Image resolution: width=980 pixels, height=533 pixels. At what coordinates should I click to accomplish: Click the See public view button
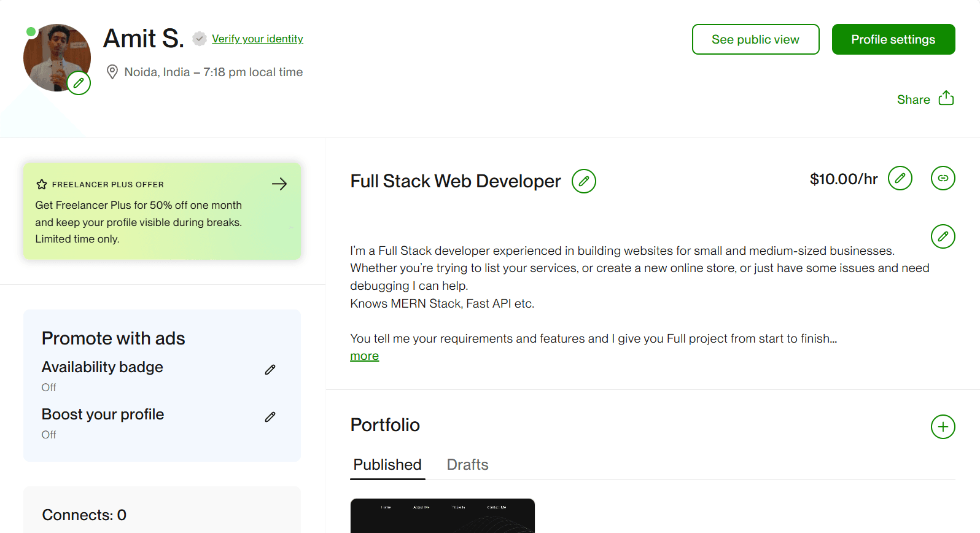pyautogui.click(x=755, y=39)
